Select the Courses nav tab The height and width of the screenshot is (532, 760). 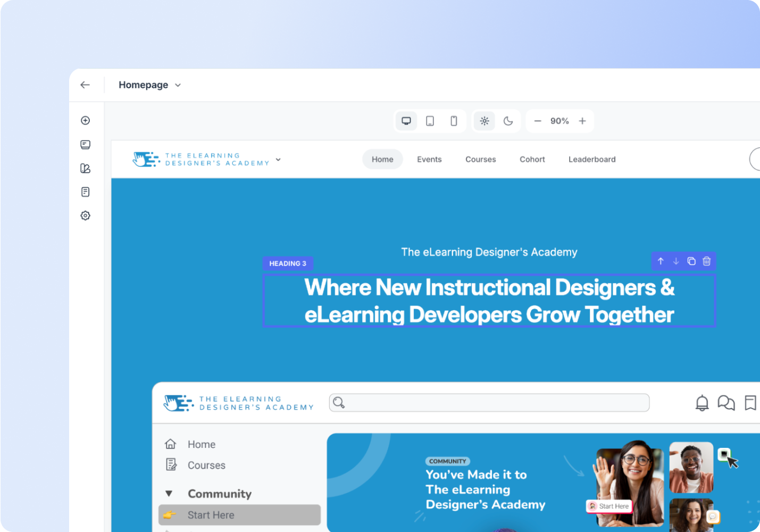coord(481,159)
